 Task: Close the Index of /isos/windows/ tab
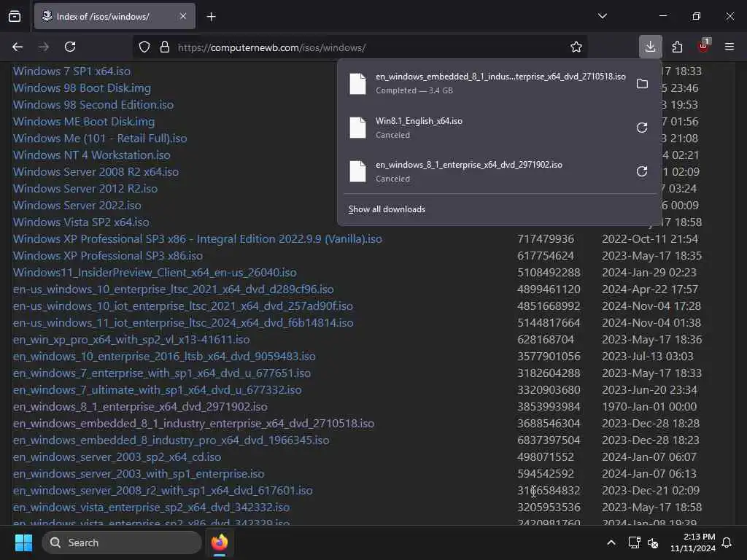[x=183, y=17]
